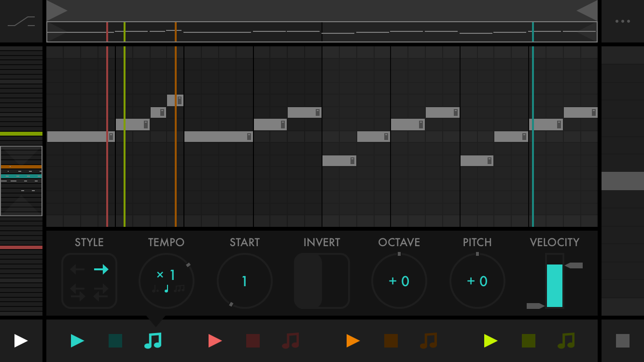This screenshot has width=644, height=362.
Task: Click the OCTAVE +0 dial
Action: tap(399, 281)
